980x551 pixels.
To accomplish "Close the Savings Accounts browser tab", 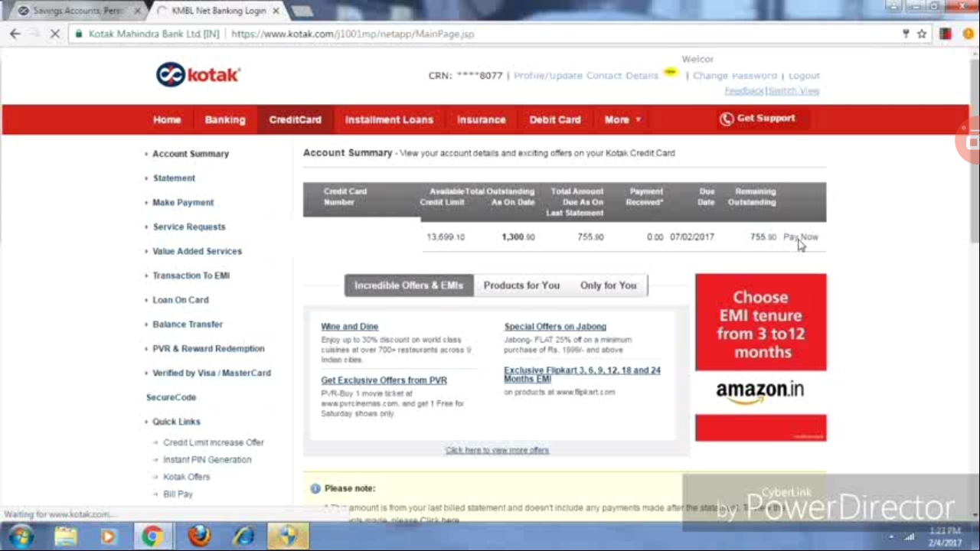I will tap(138, 11).
